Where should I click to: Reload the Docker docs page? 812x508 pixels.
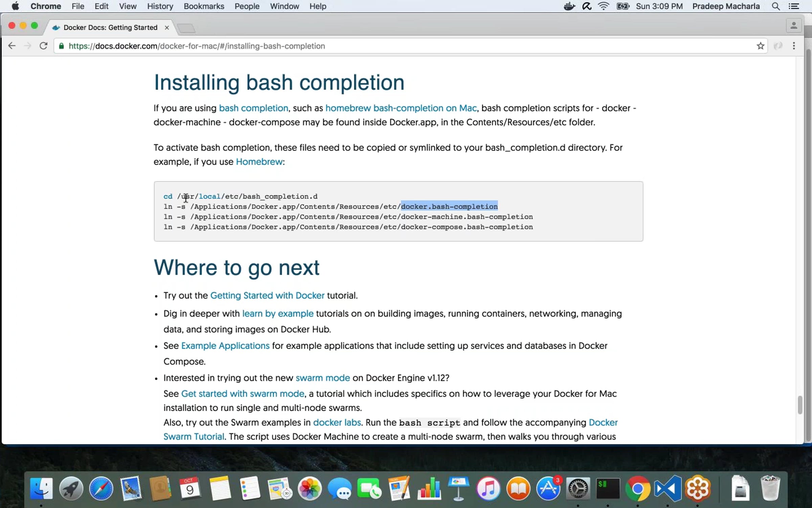coord(43,46)
